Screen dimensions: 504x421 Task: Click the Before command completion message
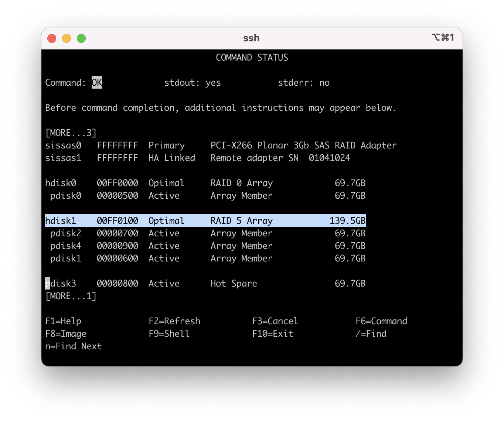[x=221, y=108]
